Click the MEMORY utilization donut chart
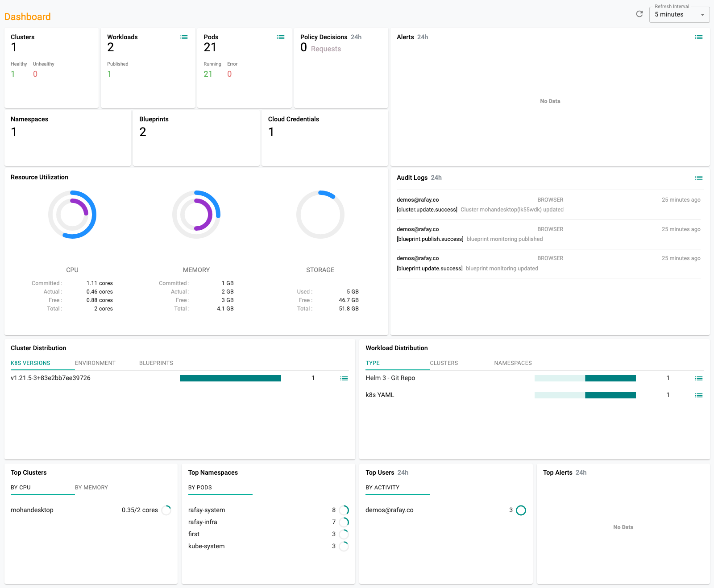 196,215
